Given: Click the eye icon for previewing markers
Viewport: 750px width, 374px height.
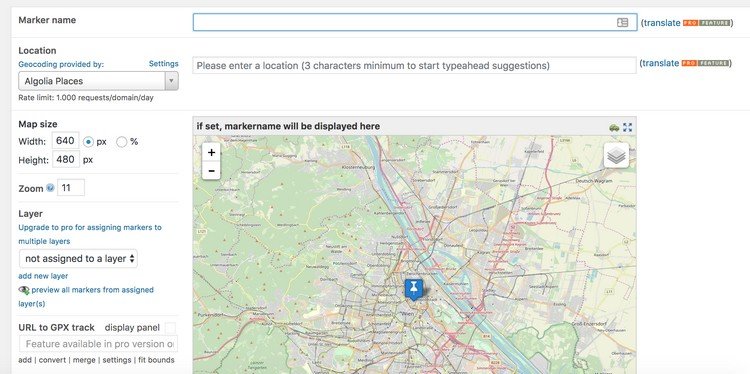Looking at the screenshot, I should (x=23, y=290).
